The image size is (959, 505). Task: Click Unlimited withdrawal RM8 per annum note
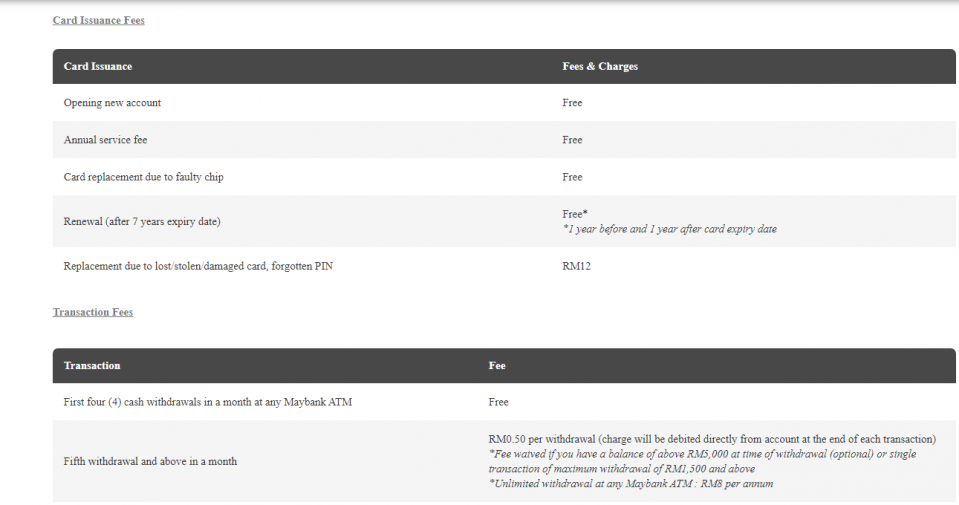pyautogui.click(x=631, y=484)
